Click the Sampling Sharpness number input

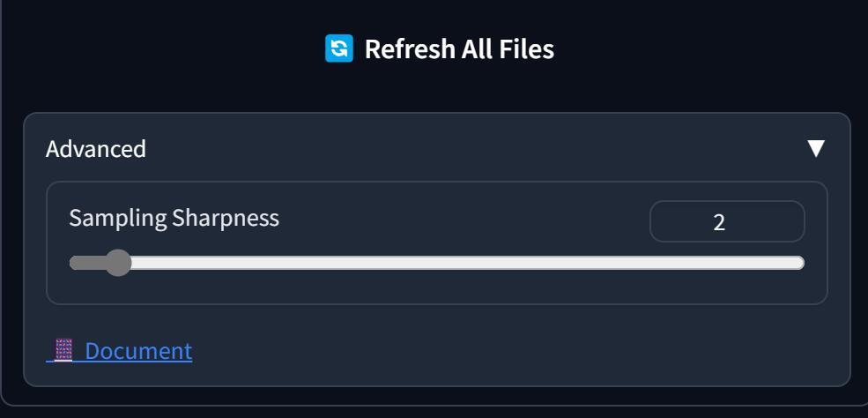(x=727, y=221)
